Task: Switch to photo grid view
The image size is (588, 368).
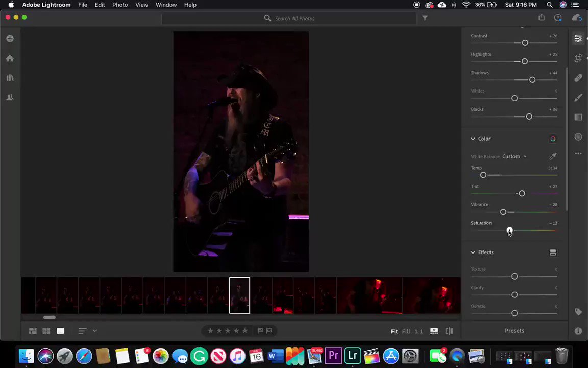Action: [33, 331]
